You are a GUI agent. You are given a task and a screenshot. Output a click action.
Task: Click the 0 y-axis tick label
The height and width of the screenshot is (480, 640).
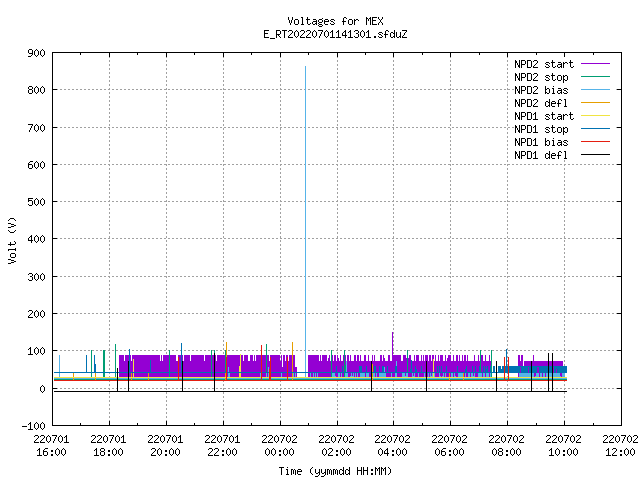(42, 389)
